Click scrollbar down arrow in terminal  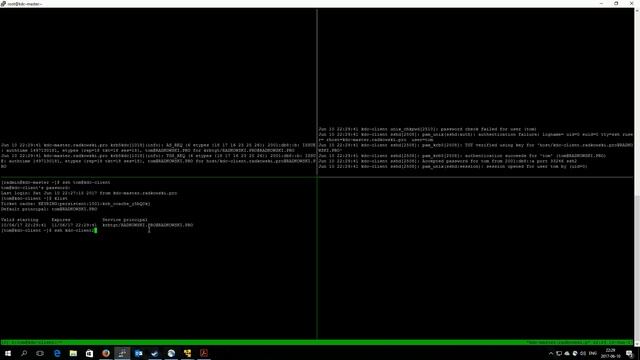coord(637,343)
